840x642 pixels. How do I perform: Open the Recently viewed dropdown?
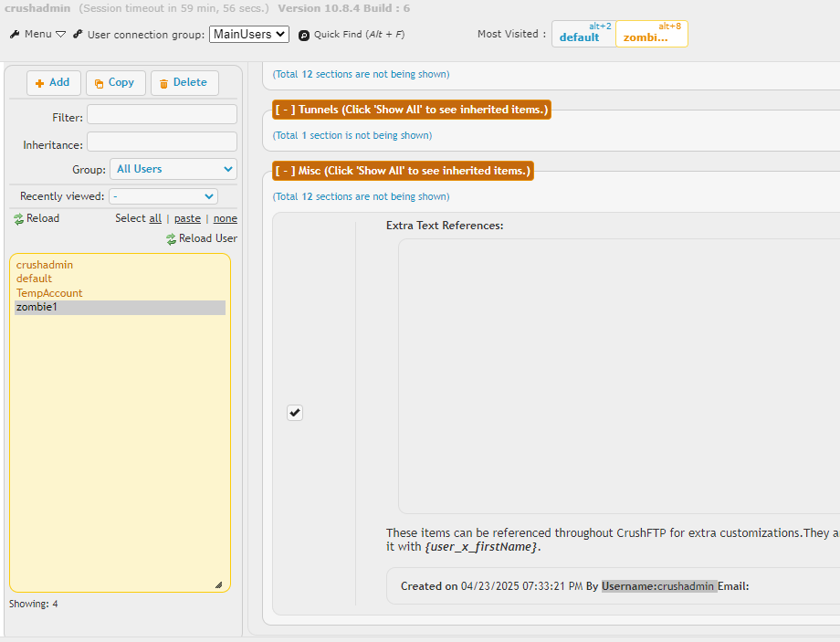163,196
